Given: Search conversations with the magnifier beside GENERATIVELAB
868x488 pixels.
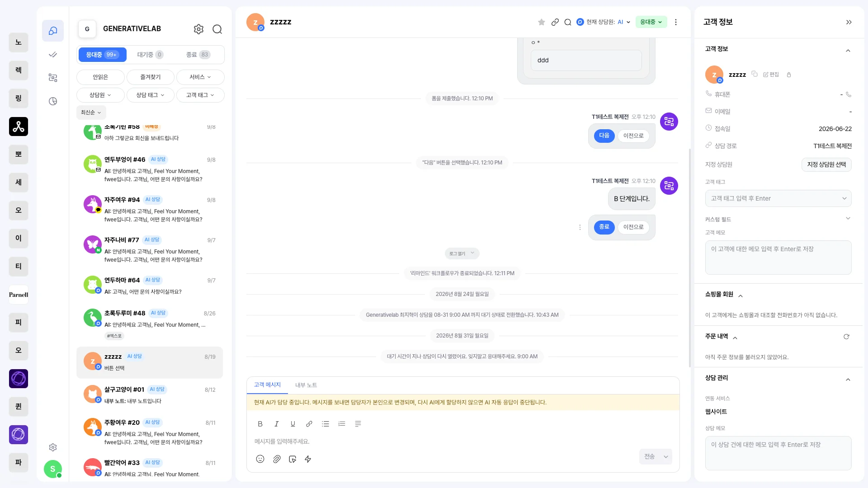Looking at the screenshot, I should coord(217,29).
